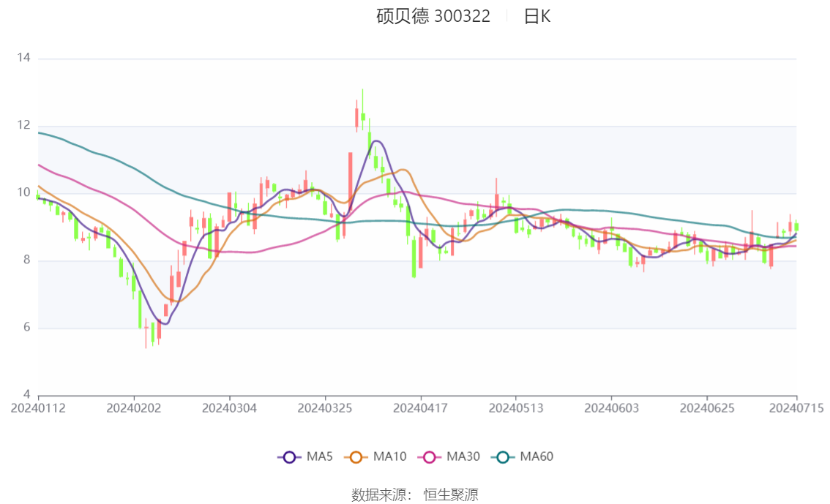The image size is (830, 504).
Task: Click the teal MA60 legend marker
Action: 503,457
